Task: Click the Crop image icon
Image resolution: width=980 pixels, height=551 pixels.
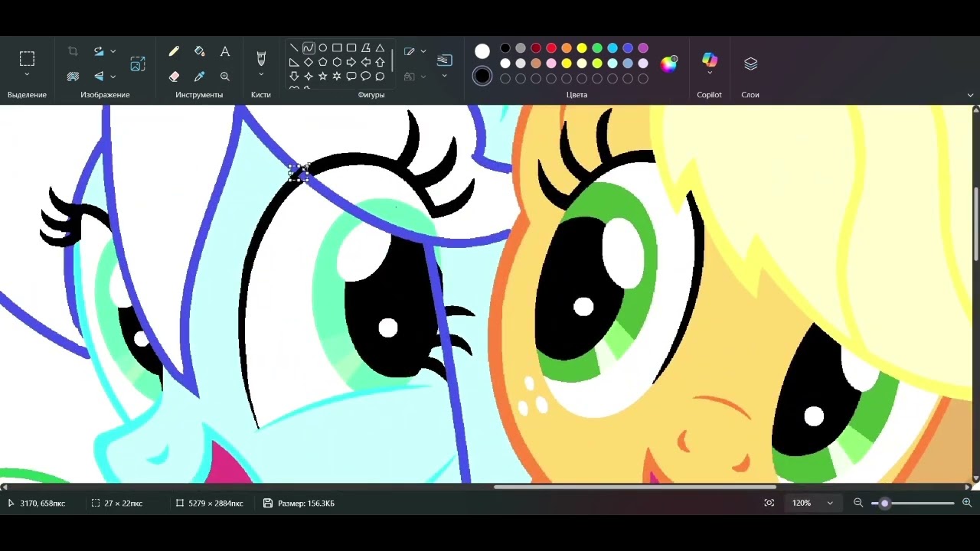Action: point(73,51)
